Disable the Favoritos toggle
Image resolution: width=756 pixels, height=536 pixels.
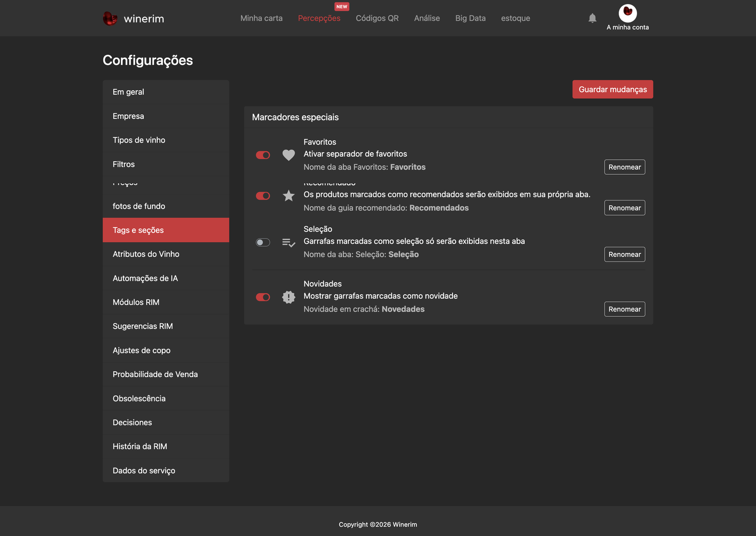point(263,155)
